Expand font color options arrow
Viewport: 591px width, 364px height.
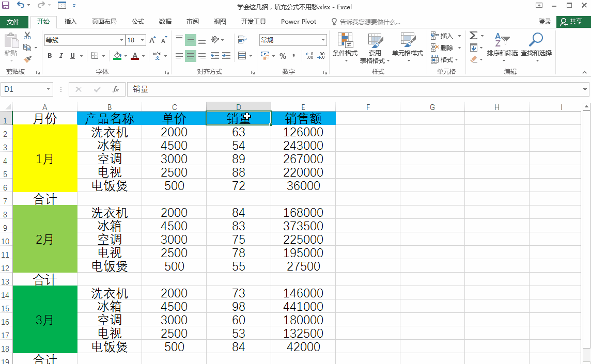pyautogui.click(x=143, y=56)
